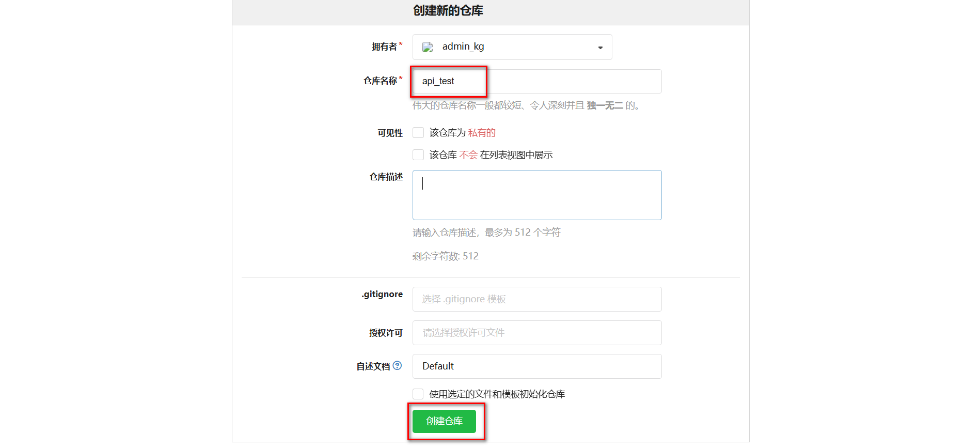Image resolution: width=980 pixels, height=448 pixels.
Task: Click the owner dropdown caret arrow
Action: click(x=600, y=48)
